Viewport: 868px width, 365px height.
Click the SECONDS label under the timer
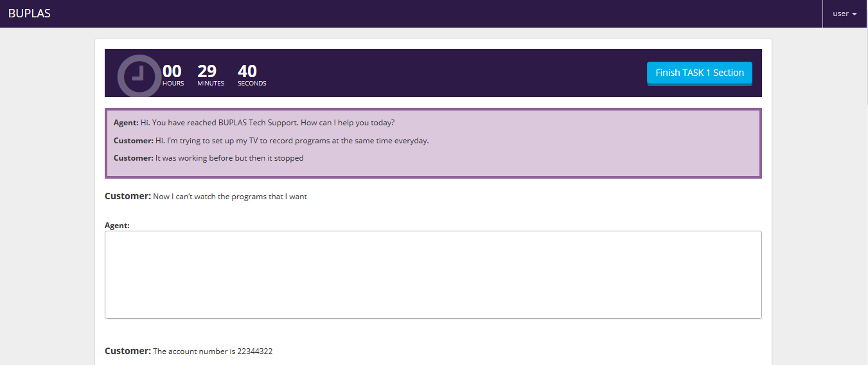pyautogui.click(x=252, y=84)
